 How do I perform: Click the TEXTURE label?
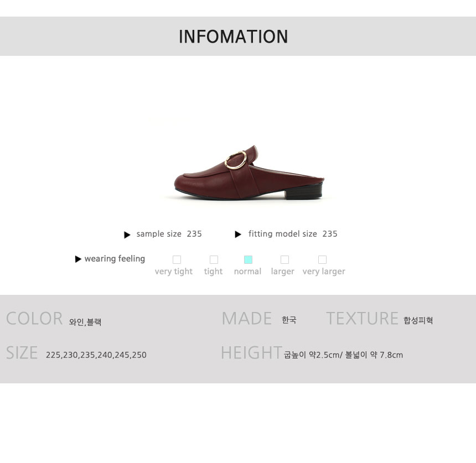click(362, 319)
